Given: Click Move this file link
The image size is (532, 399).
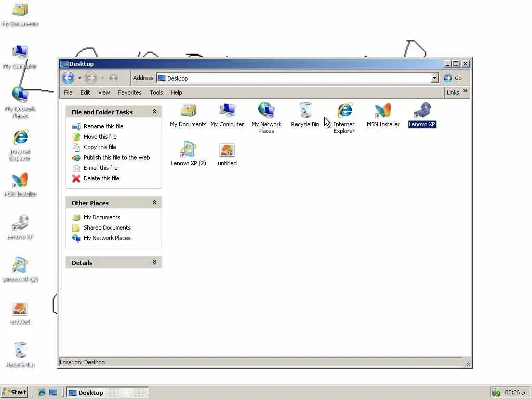Looking at the screenshot, I should point(100,137).
